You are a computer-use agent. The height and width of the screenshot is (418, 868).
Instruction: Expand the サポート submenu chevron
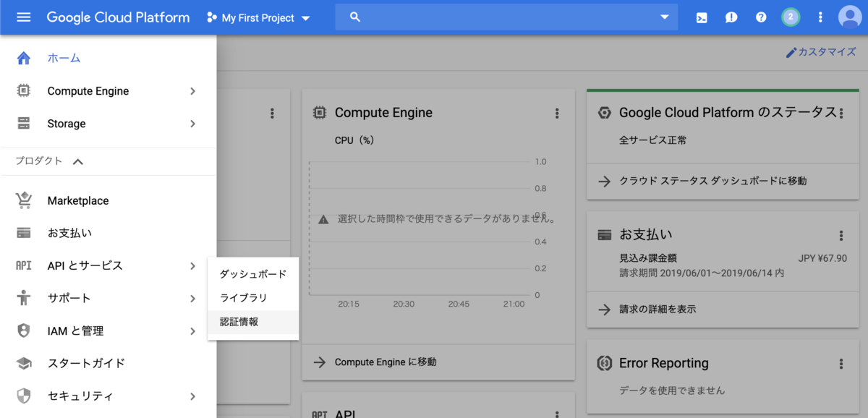(192, 298)
